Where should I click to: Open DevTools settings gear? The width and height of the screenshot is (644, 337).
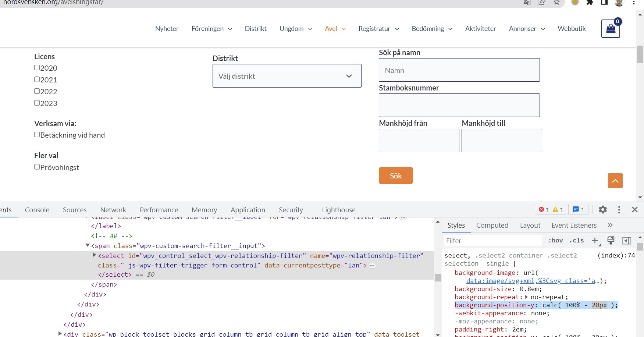point(602,209)
